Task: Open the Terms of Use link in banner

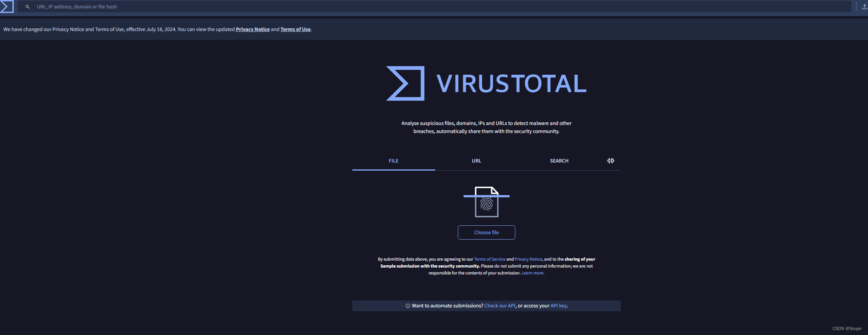Action: [295, 30]
